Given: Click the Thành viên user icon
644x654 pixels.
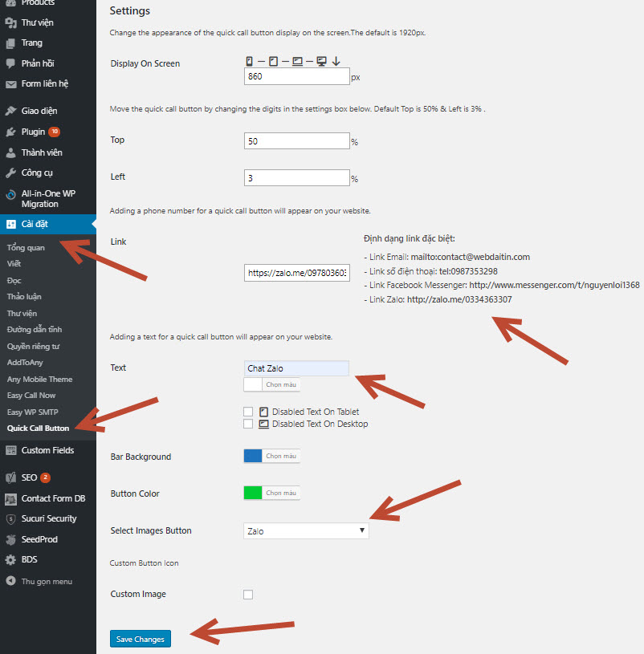Looking at the screenshot, I should (10, 152).
